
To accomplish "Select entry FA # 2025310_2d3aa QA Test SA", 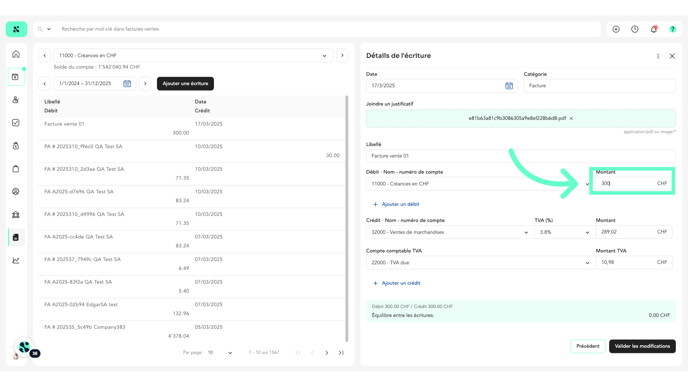I will click(192, 174).
